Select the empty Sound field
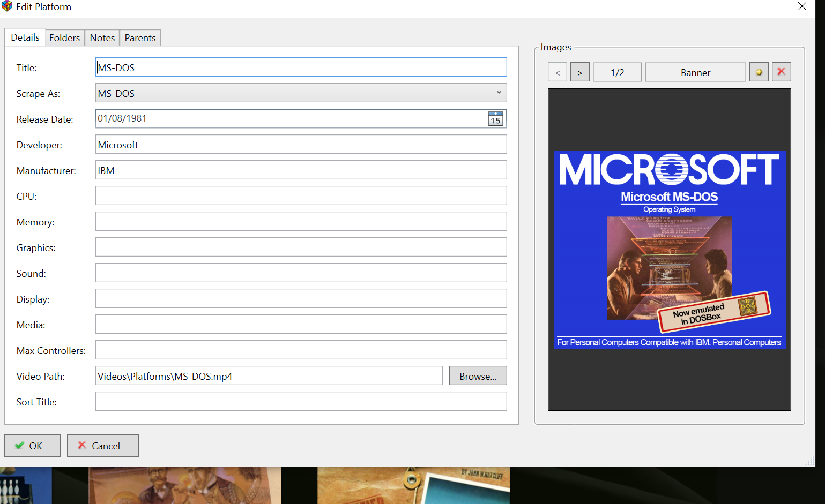825x504 pixels. [301, 273]
